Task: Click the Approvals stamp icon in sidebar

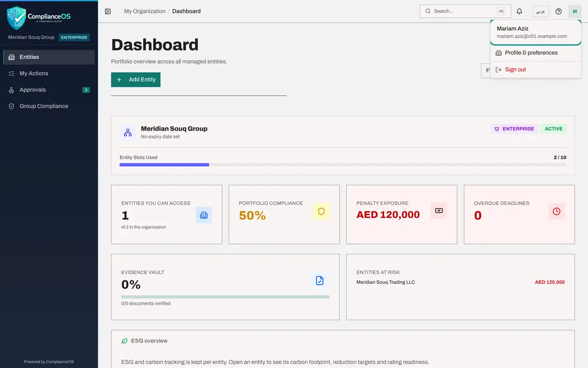Action: 11,90
